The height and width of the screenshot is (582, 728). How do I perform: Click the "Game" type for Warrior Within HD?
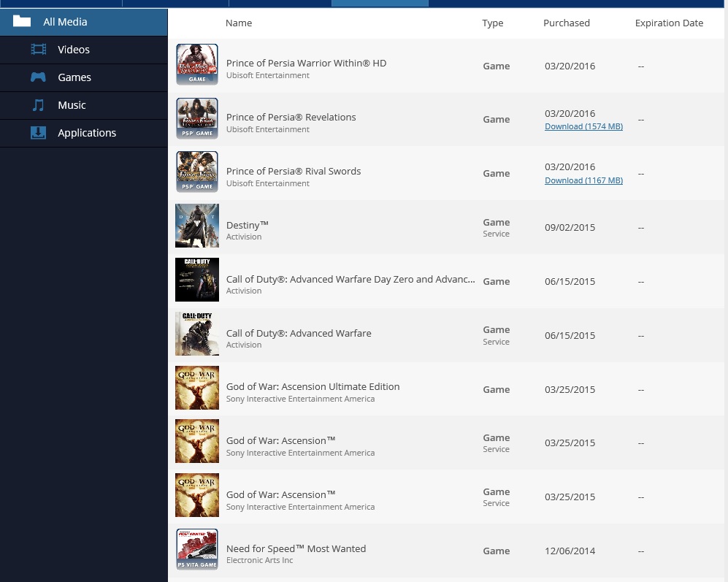pos(497,66)
